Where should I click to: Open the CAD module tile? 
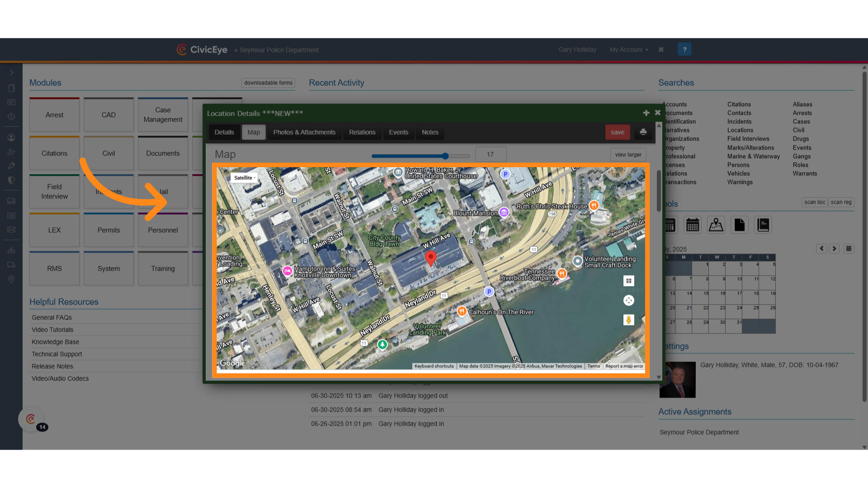point(108,115)
